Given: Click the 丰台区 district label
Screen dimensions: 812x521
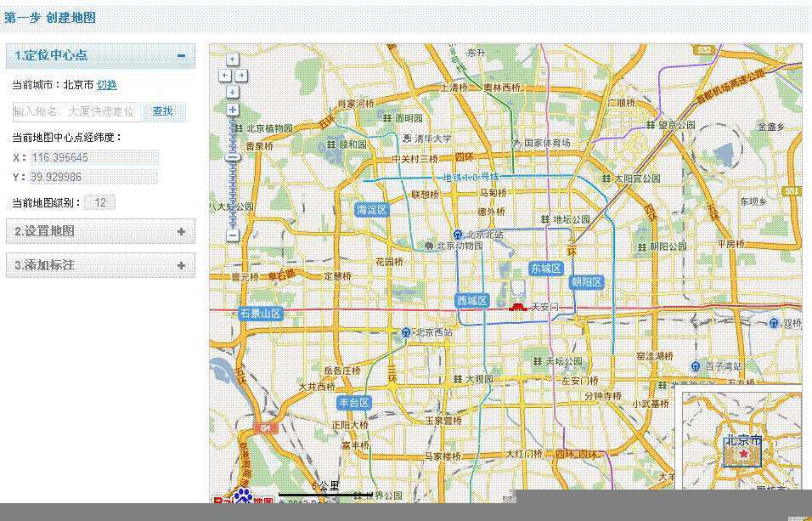Looking at the screenshot, I should [x=354, y=402].
